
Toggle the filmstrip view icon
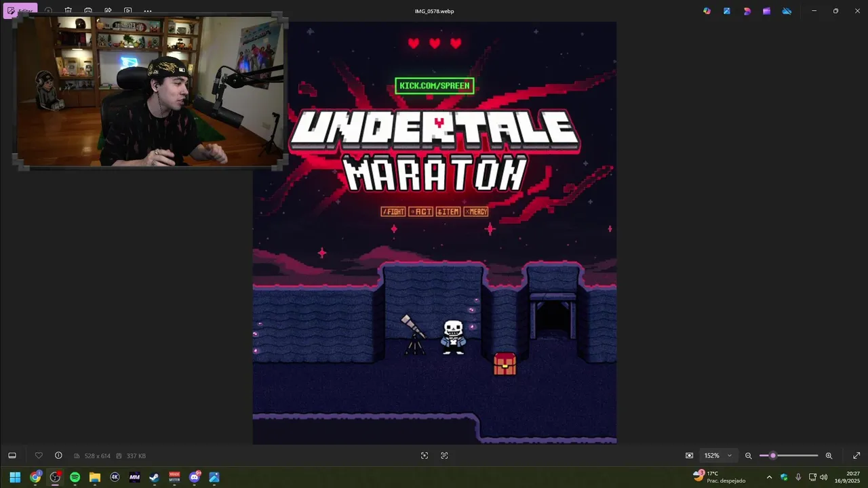tap(12, 455)
